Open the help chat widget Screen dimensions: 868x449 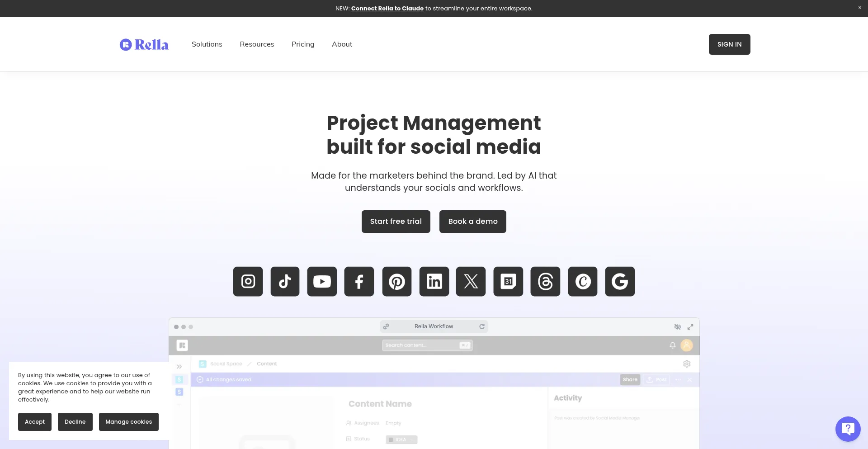[848, 429]
